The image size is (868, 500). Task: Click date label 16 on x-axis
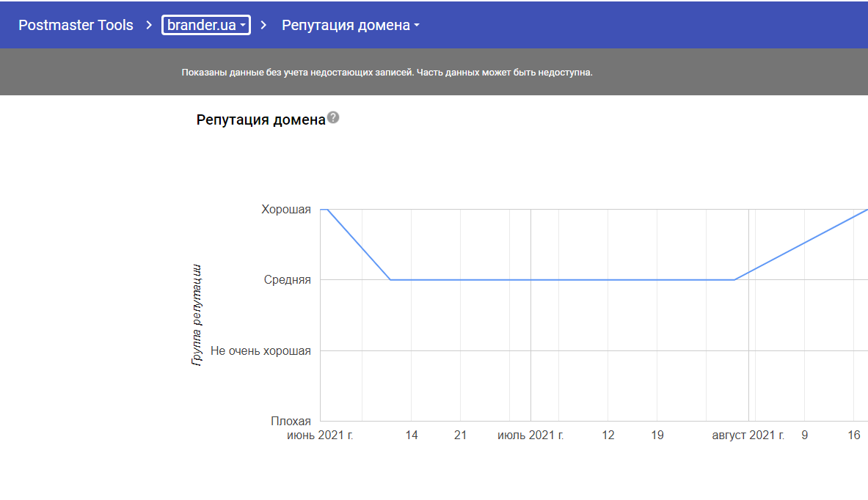(x=854, y=435)
